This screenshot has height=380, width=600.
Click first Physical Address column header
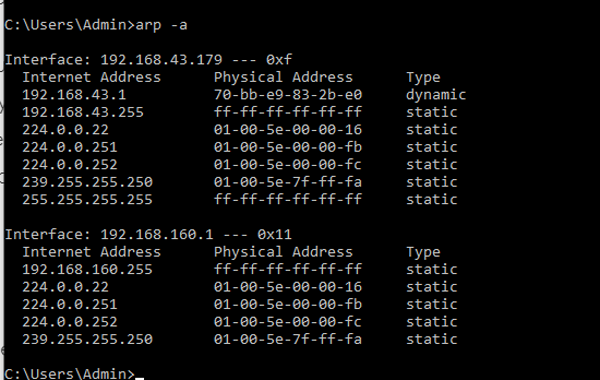pyautogui.click(x=283, y=78)
